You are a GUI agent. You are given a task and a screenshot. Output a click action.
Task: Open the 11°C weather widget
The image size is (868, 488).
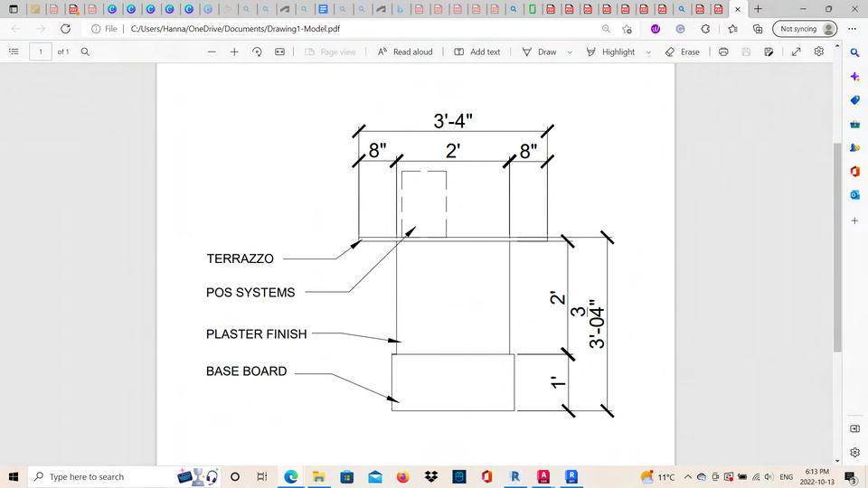[657, 476]
